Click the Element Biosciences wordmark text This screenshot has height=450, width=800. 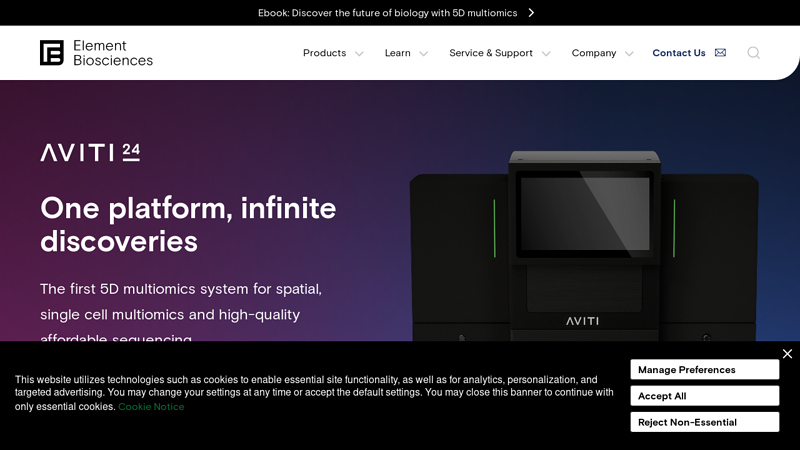pos(112,53)
